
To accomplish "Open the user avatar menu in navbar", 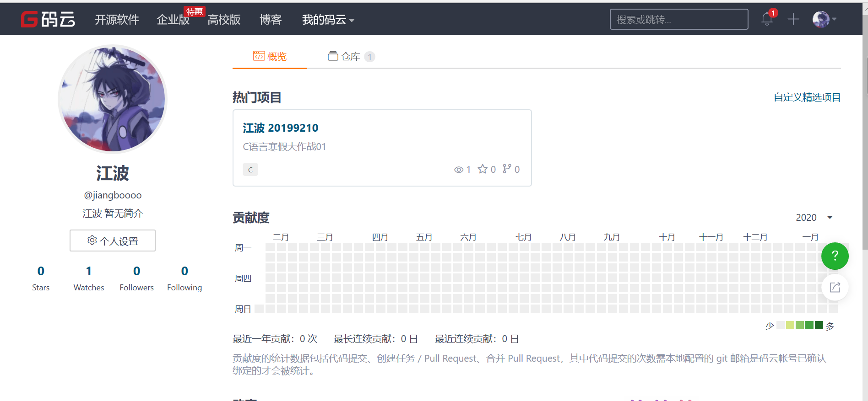I will 824,19.
